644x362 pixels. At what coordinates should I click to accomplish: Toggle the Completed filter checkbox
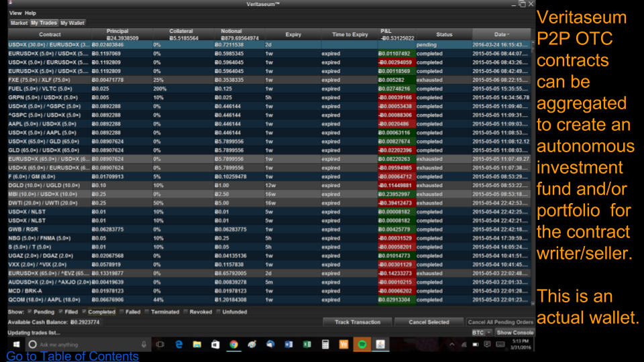(84, 312)
